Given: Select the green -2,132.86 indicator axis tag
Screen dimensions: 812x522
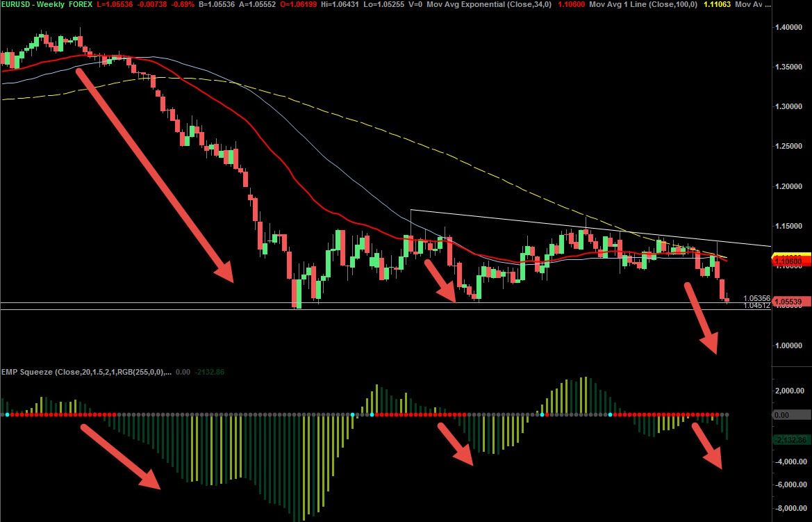Looking at the screenshot, I should click(x=791, y=439).
